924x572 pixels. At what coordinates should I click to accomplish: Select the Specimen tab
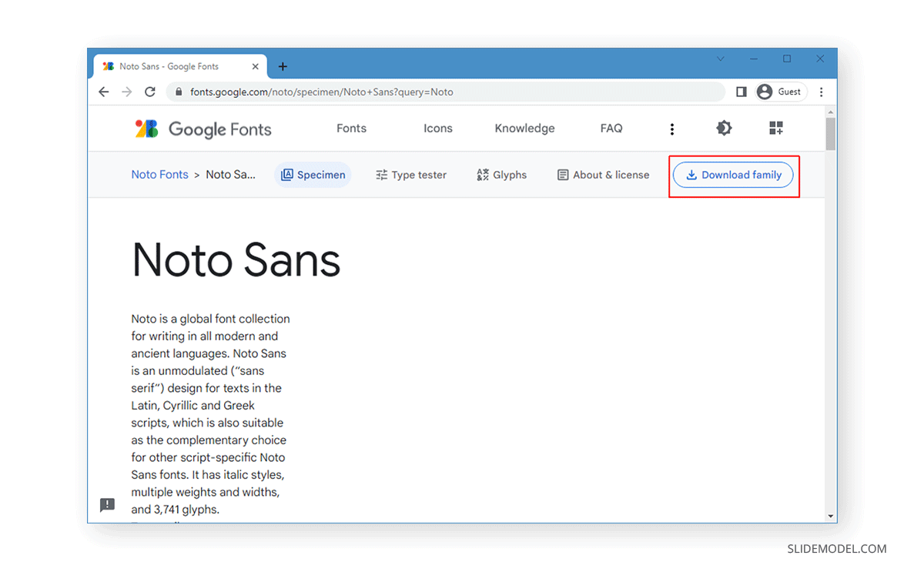pyautogui.click(x=313, y=175)
